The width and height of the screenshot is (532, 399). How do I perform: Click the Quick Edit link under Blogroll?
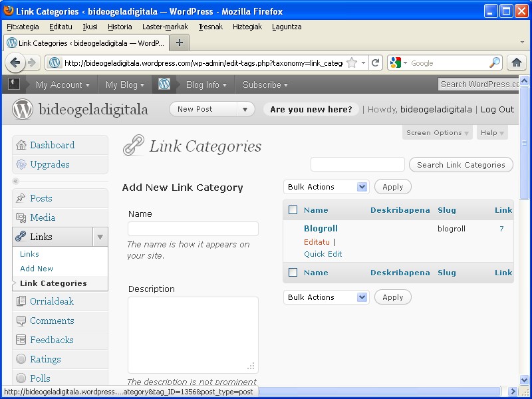323,254
